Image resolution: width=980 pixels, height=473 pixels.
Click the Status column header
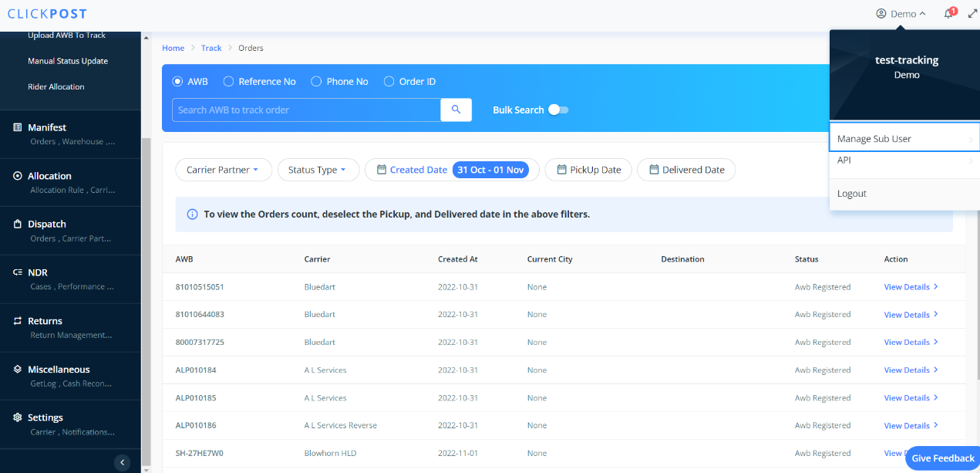(x=807, y=258)
